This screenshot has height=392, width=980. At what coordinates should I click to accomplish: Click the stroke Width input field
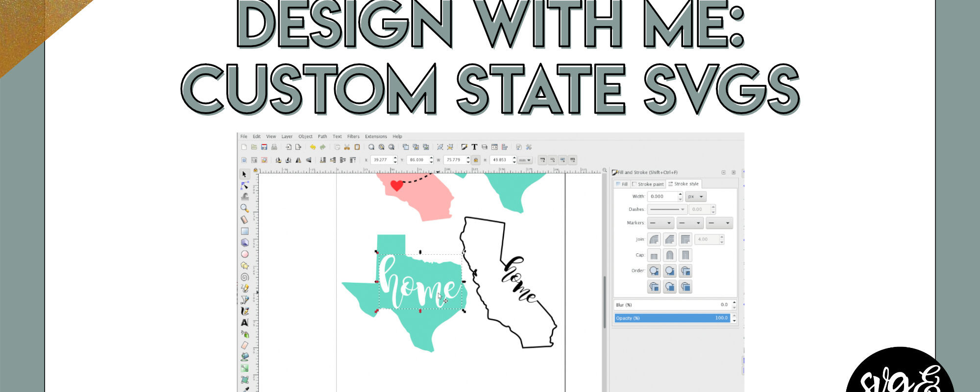(x=662, y=196)
